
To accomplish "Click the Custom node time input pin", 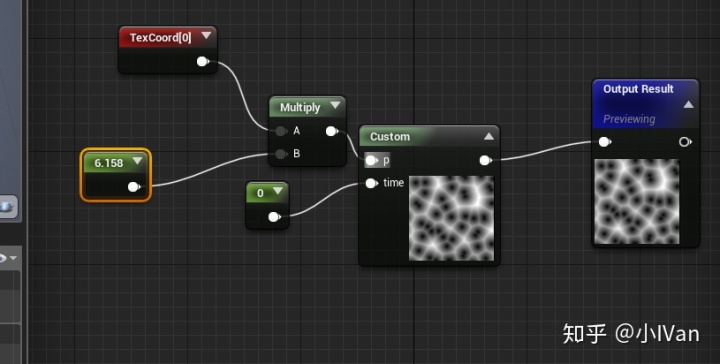I will pyautogui.click(x=371, y=184).
